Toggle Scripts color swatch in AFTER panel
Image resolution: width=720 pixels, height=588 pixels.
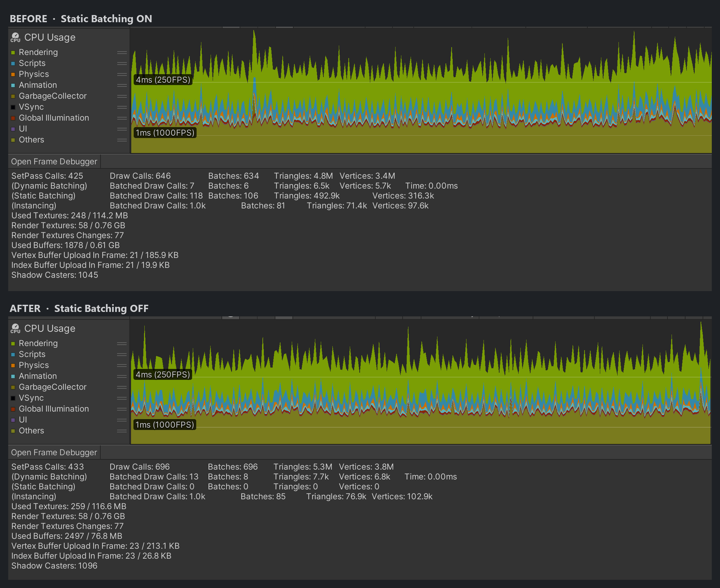[13, 355]
